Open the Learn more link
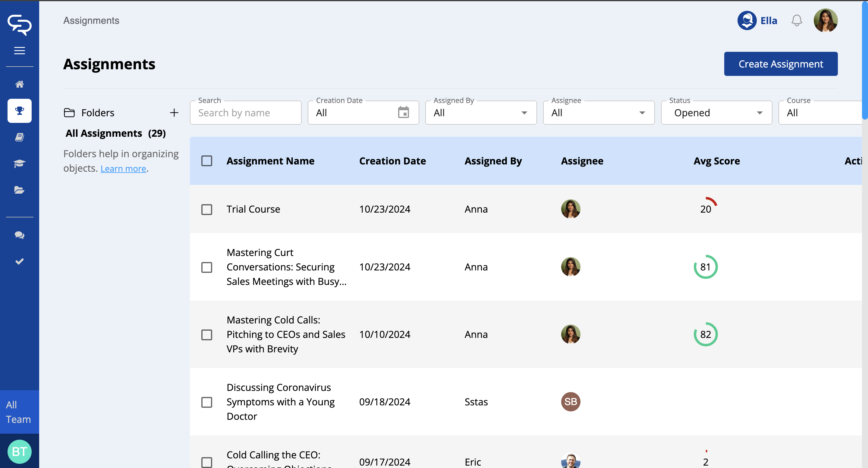The image size is (868, 468). (123, 168)
